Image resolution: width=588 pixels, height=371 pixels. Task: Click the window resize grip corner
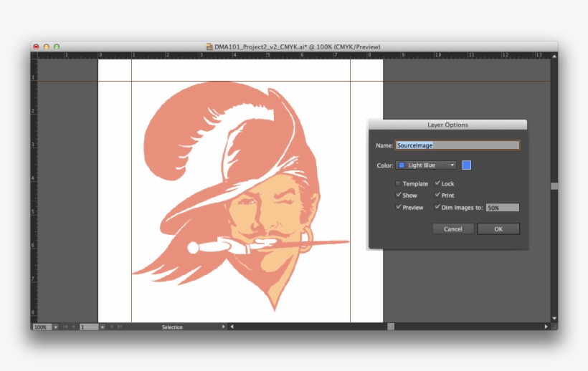[x=554, y=327]
